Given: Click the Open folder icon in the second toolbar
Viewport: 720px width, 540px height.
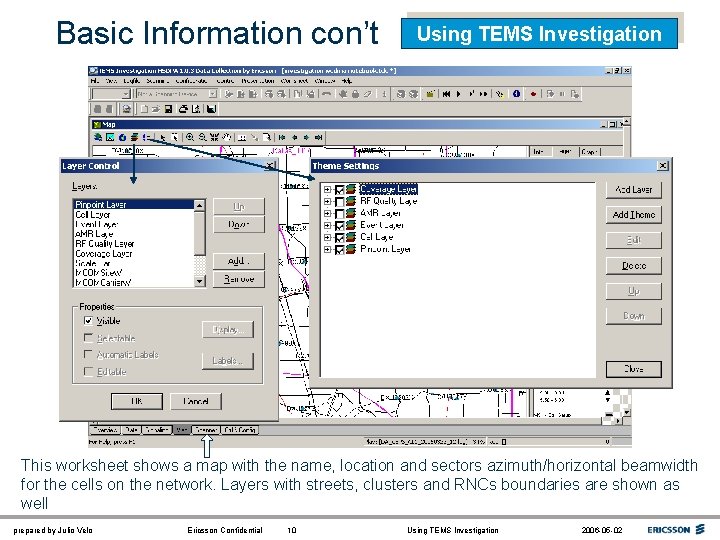Looking at the screenshot, I should point(155,109).
